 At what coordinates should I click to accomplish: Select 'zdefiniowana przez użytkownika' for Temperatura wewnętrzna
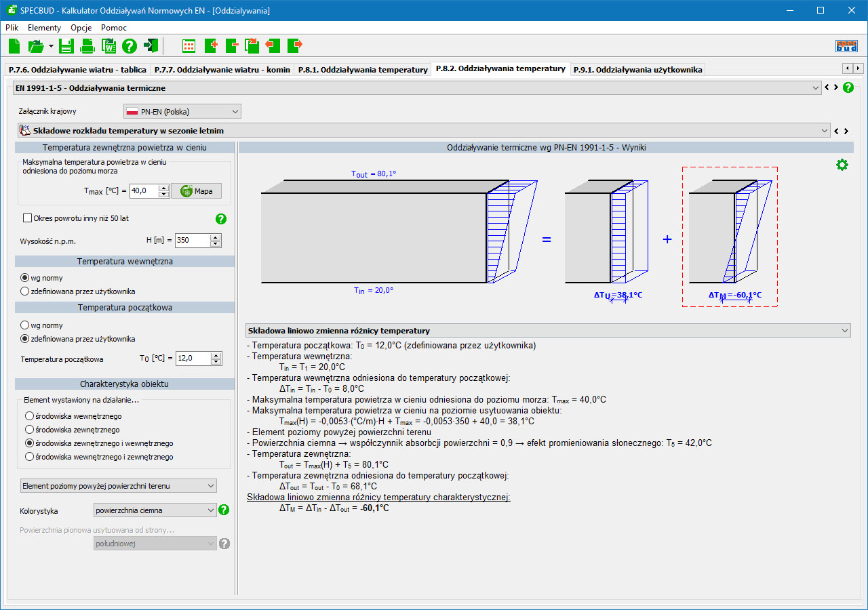[25, 291]
